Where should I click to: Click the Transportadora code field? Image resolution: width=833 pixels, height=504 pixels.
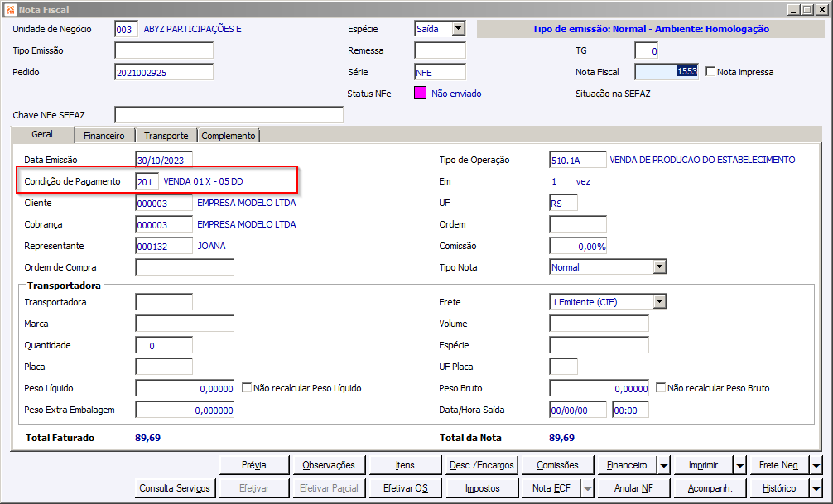164,302
